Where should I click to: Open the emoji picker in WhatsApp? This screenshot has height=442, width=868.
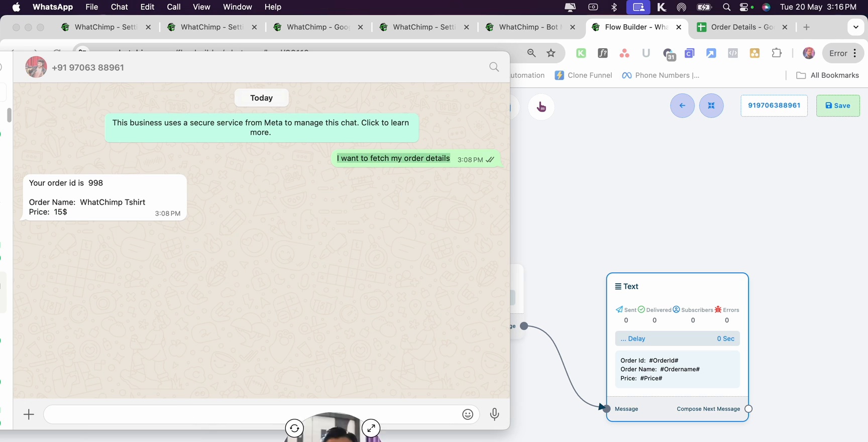[x=468, y=414]
